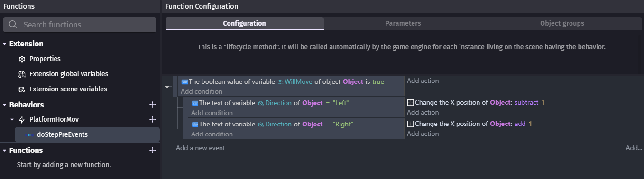Viewport: 644px width, 179px height.
Task: Click the Properties gear icon
Action: pyautogui.click(x=21, y=59)
